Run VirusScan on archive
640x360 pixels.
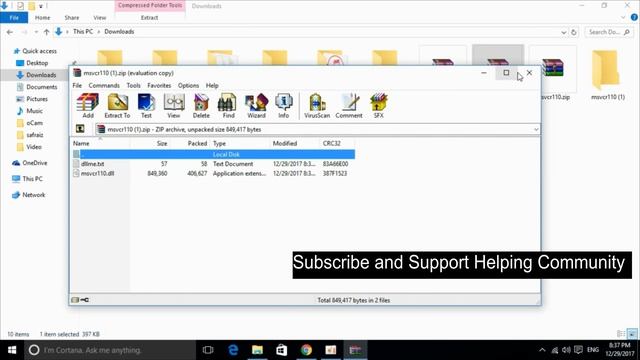point(317,106)
